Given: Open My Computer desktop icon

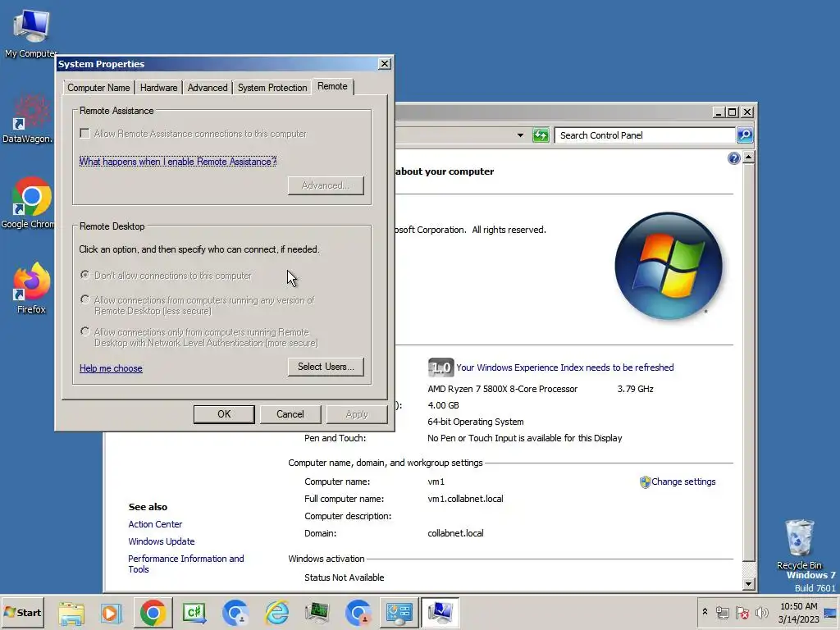Looking at the screenshot, I should click(31, 33).
